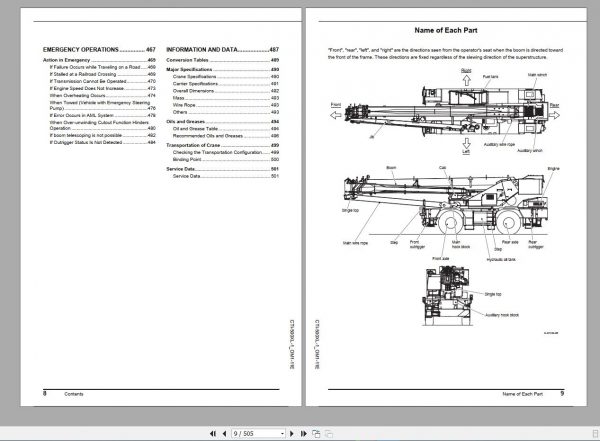Click the previous view icon
Screen dimensions: 600x441
click(x=316, y=433)
